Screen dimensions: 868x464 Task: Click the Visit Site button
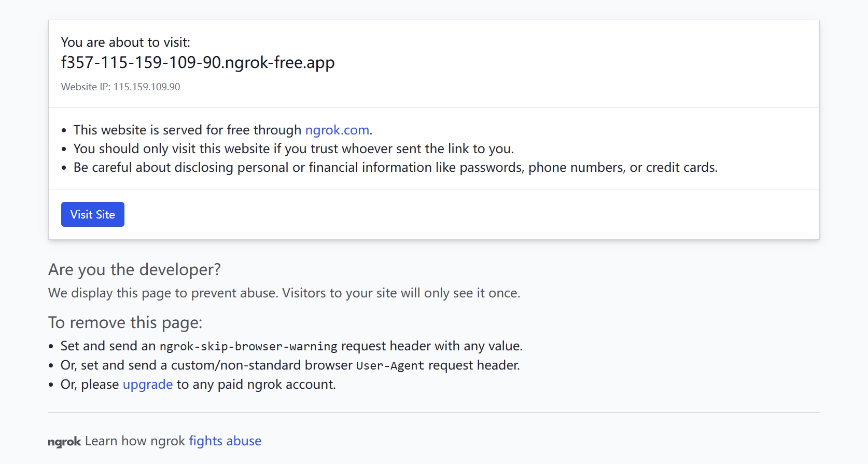93,214
